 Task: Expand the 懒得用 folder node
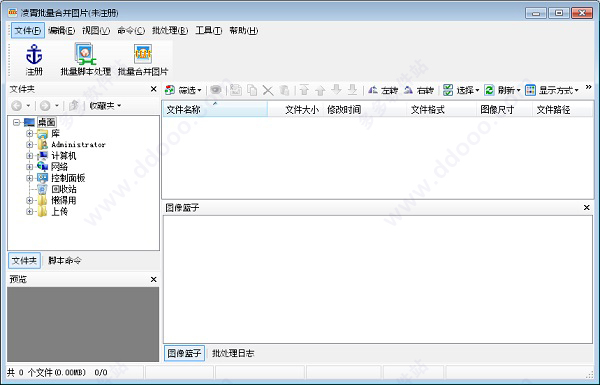(29, 200)
